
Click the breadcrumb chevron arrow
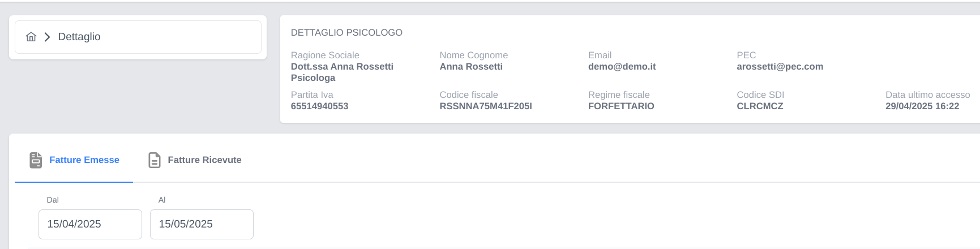click(47, 37)
